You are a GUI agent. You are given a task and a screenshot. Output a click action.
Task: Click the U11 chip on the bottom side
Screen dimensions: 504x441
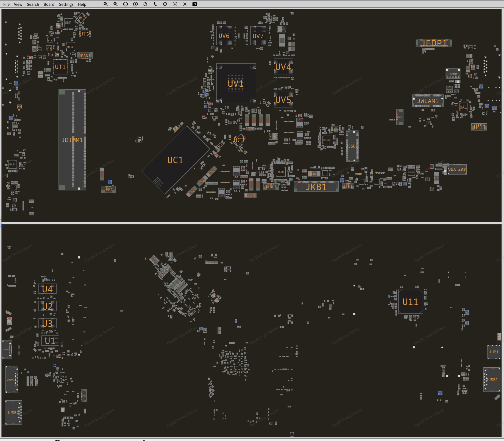[x=410, y=302]
